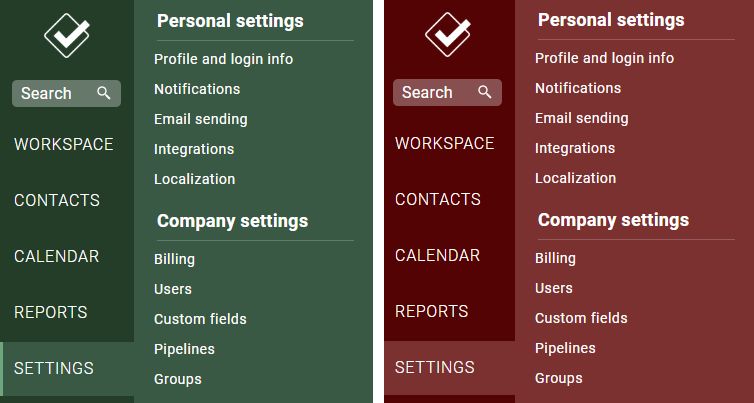
Task: Click the checkmark logo in red sidebar
Action: click(x=448, y=34)
